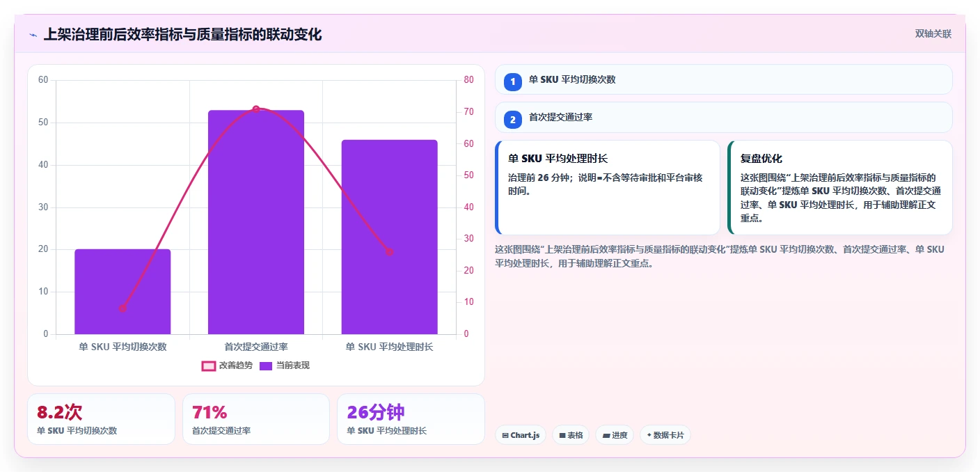The width and height of the screenshot is (980, 472).
Task: Click the trend line point over 单 SKU 平均处理时长
Action: coord(389,252)
